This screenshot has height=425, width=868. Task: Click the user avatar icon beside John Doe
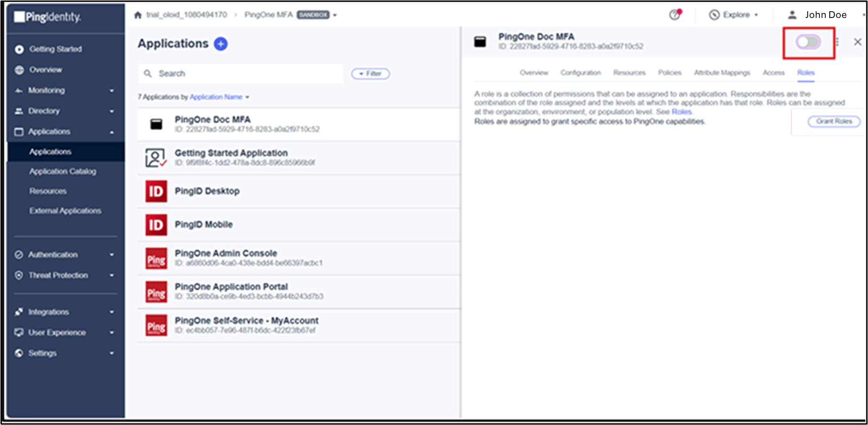pyautogui.click(x=792, y=15)
